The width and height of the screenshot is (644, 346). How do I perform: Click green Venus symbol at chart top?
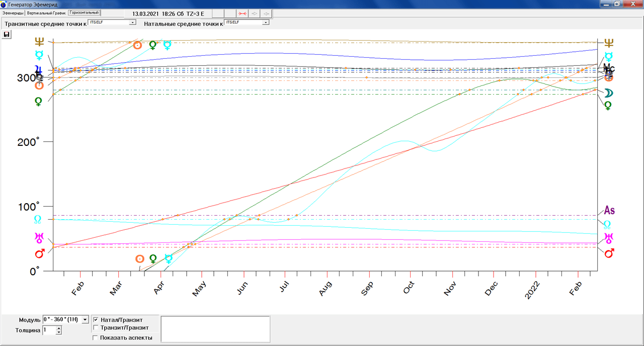click(153, 46)
